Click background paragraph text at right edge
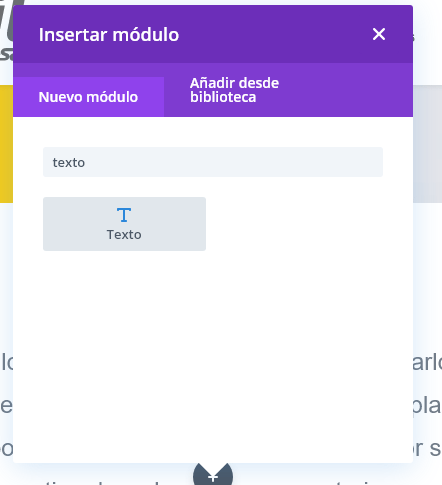 coord(427,405)
